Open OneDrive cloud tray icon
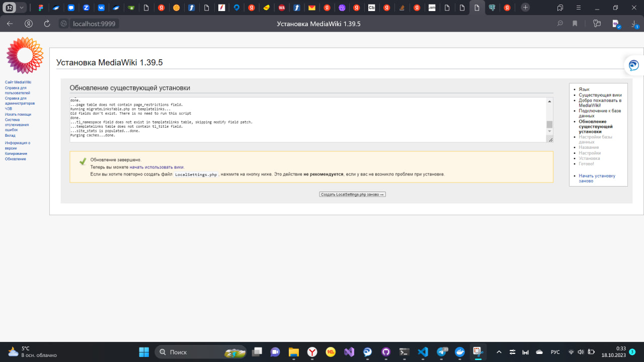The height and width of the screenshot is (362, 644). (x=539, y=352)
